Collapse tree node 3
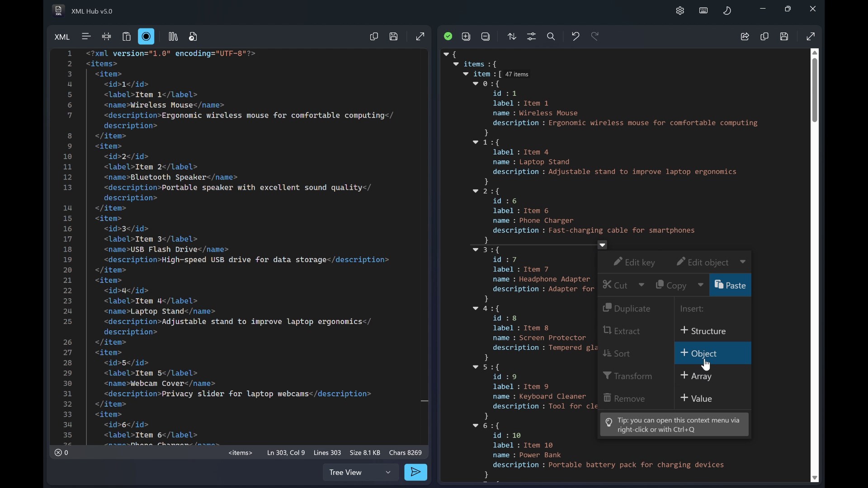Image resolution: width=868 pixels, height=488 pixels. coord(476,250)
